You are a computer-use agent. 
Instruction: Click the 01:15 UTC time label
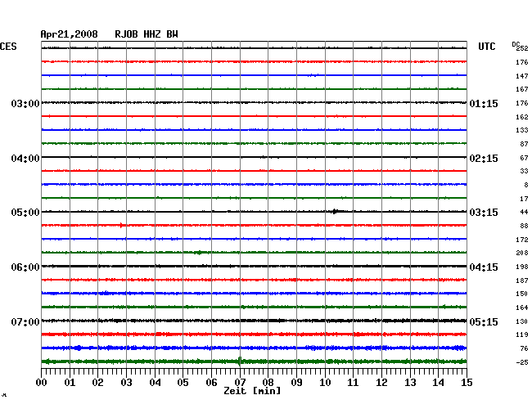coord(484,103)
